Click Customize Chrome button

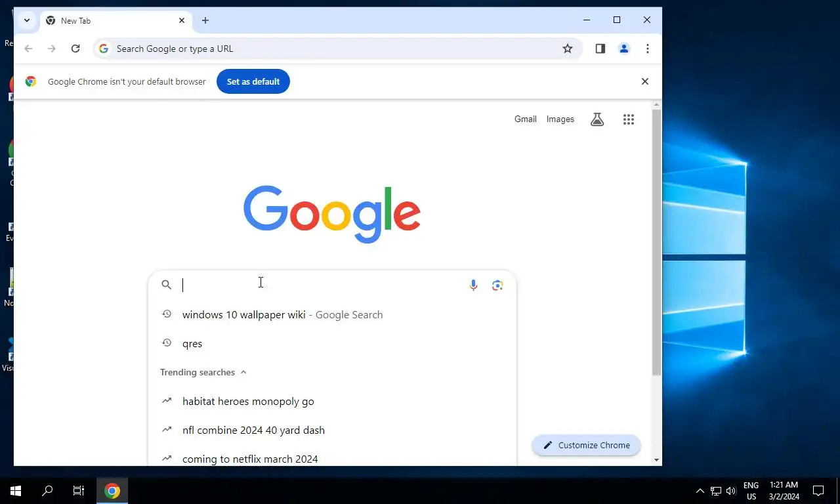pyautogui.click(x=586, y=445)
